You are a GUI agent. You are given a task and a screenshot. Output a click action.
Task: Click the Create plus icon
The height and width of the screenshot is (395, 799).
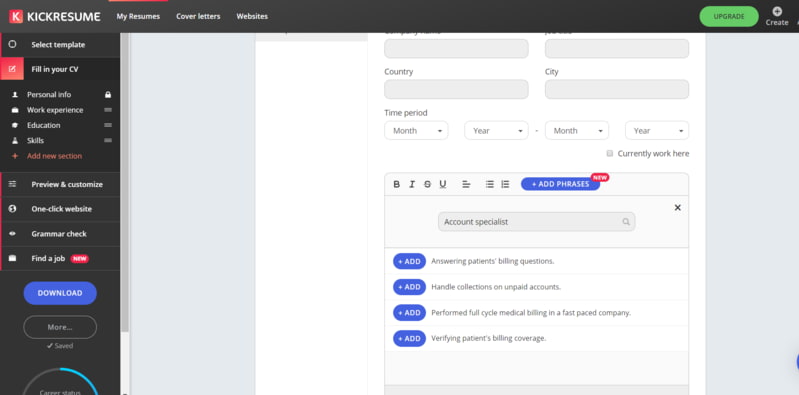tap(777, 11)
